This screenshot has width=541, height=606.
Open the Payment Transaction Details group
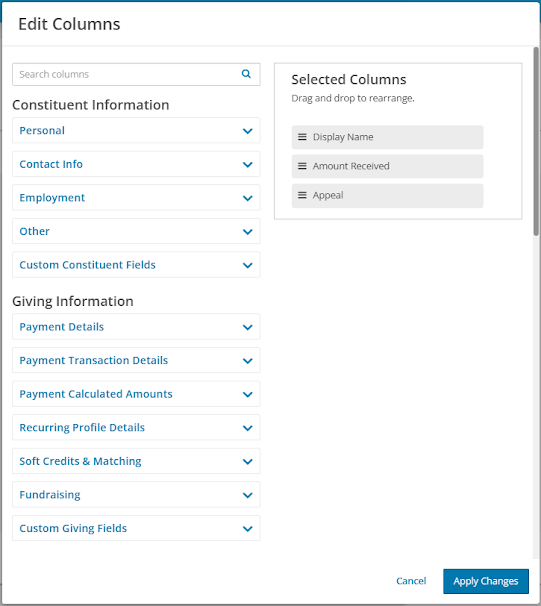[x=136, y=360]
